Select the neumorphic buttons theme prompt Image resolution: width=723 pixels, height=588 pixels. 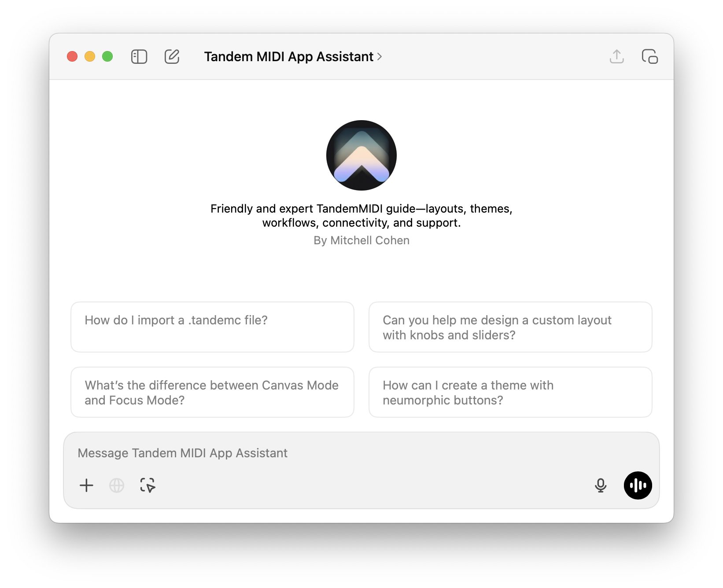click(510, 392)
